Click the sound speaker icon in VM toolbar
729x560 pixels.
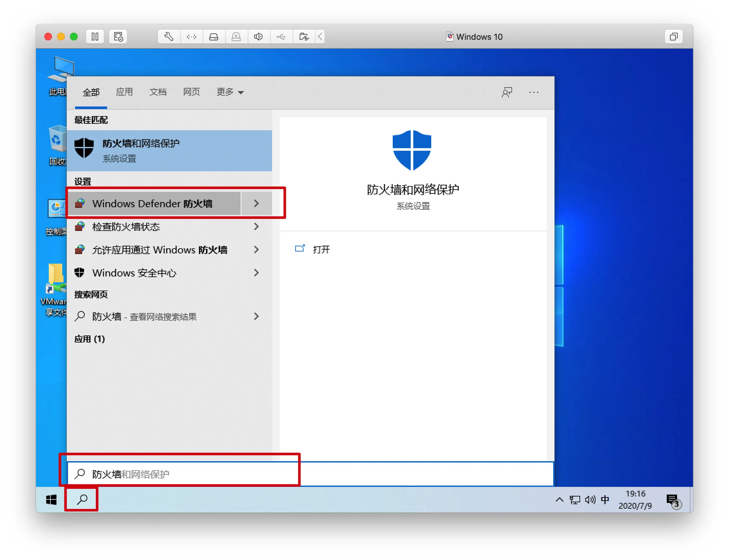pyautogui.click(x=258, y=37)
